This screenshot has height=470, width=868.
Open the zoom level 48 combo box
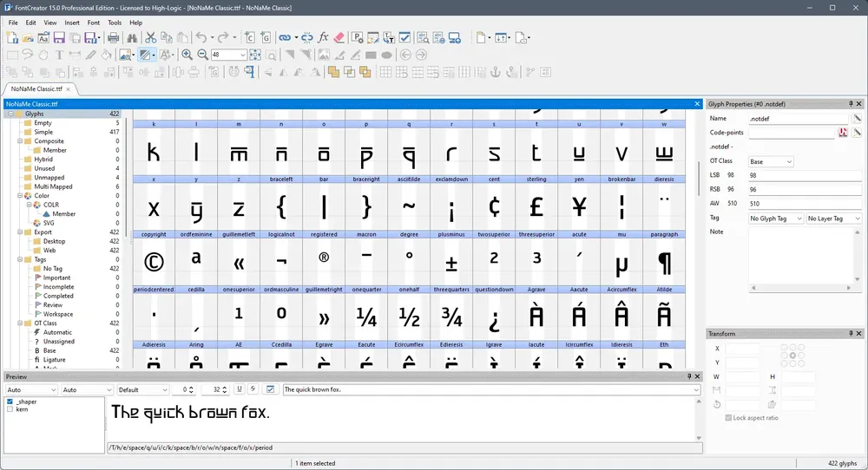pos(228,55)
